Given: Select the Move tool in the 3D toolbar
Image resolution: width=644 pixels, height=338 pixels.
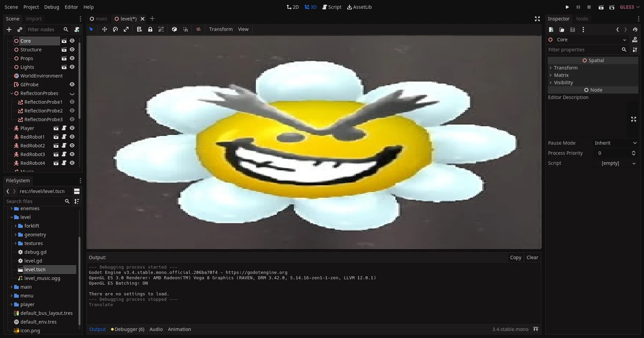Looking at the screenshot, I should [105, 29].
